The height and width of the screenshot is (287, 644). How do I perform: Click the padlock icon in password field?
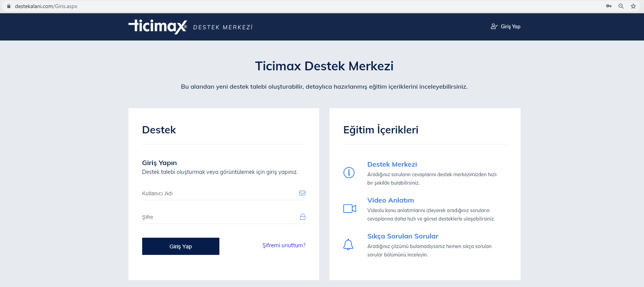[303, 217]
